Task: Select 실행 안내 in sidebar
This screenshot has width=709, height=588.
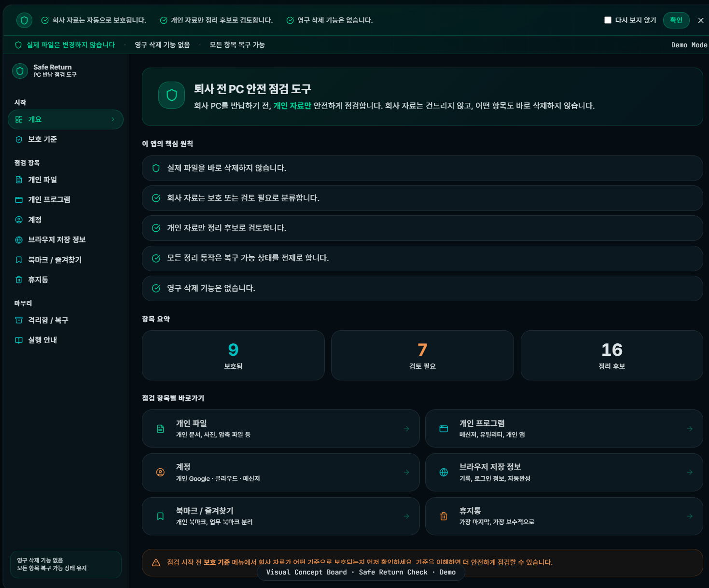Action: 42,340
